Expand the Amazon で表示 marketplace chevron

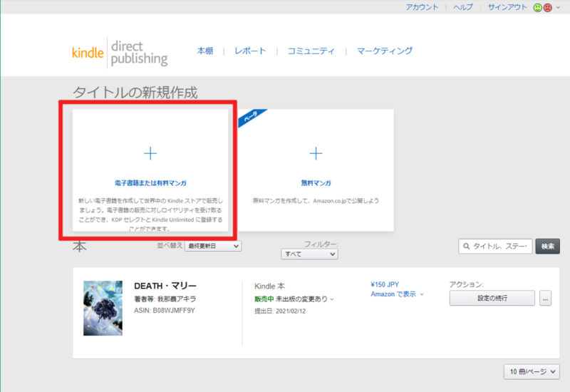(422, 294)
